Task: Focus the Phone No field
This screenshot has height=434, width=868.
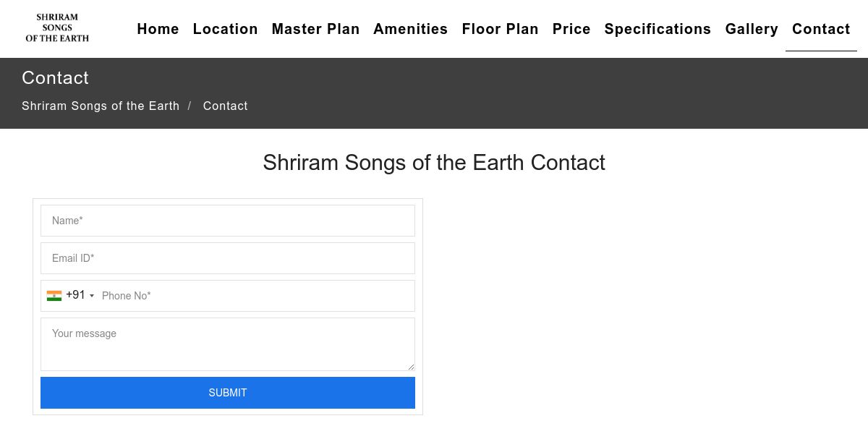Action: tap(253, 296)
